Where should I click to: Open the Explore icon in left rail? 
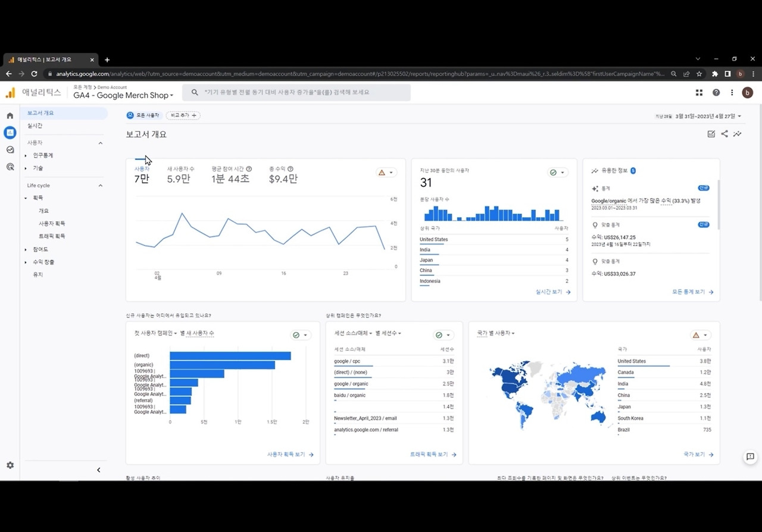tap(10, 150)
